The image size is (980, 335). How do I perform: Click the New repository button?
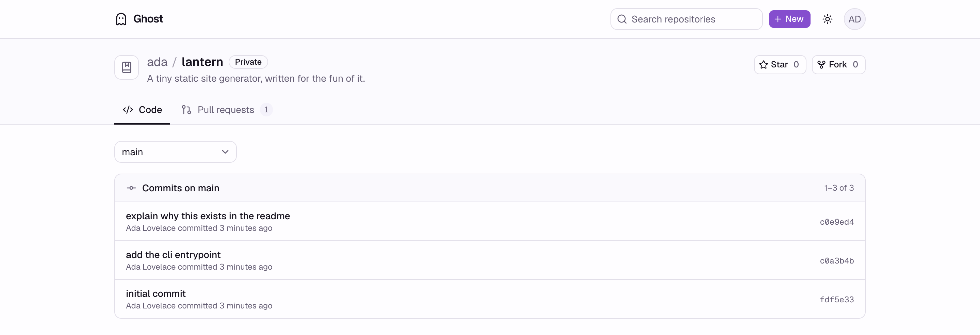pyautogui.click(x=789, y=19)
